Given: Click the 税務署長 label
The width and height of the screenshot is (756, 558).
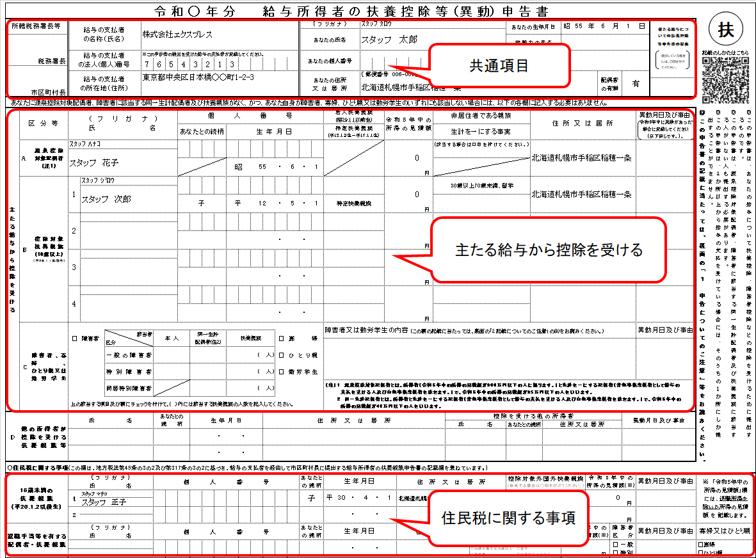Looking at the screenshot, I should click(52, 61).
